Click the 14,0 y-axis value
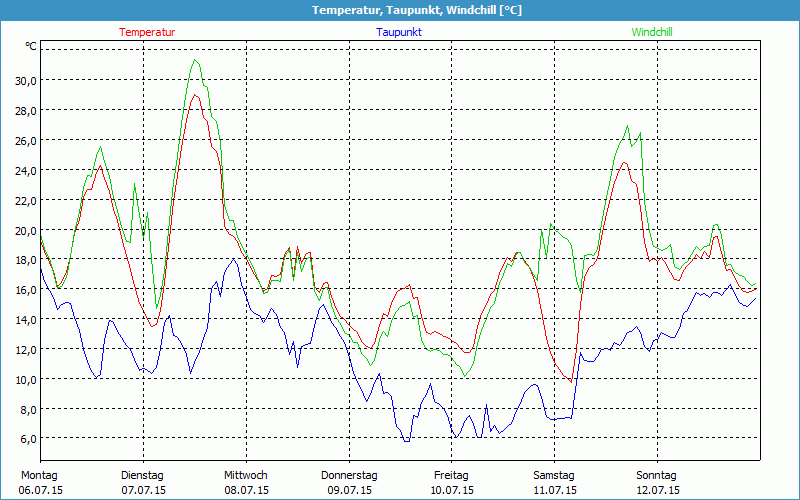 (x=24, y=320)
